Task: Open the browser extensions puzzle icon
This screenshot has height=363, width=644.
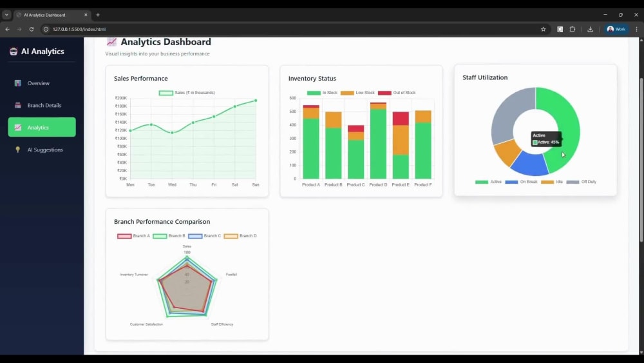Action: [x=573, y=29]
